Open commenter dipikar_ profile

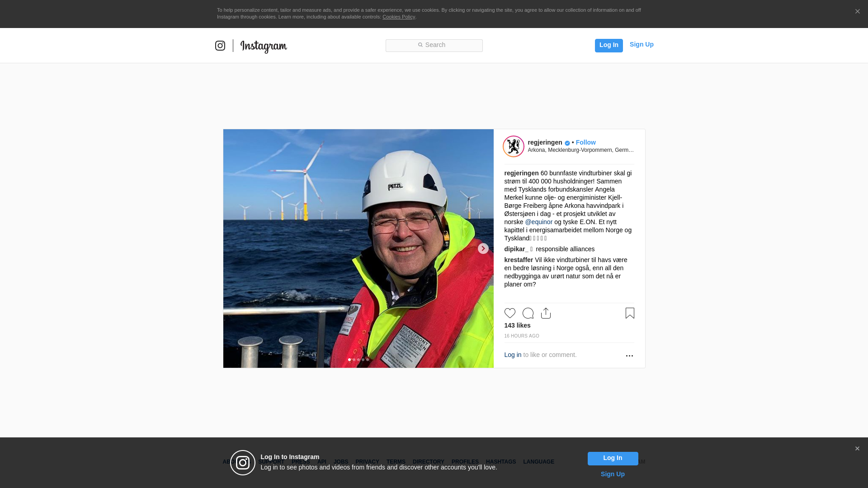[x=516, y=249]
